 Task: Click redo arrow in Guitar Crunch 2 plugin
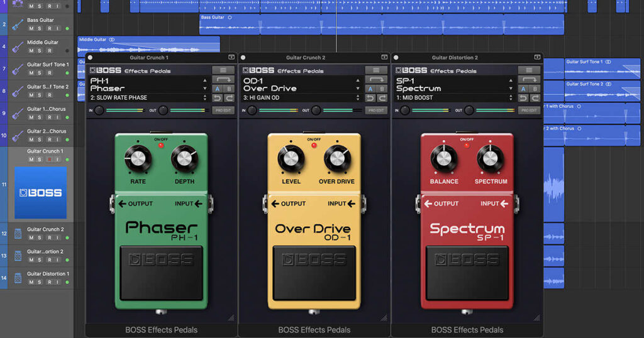pyautogui.click(x=382, y=97)
